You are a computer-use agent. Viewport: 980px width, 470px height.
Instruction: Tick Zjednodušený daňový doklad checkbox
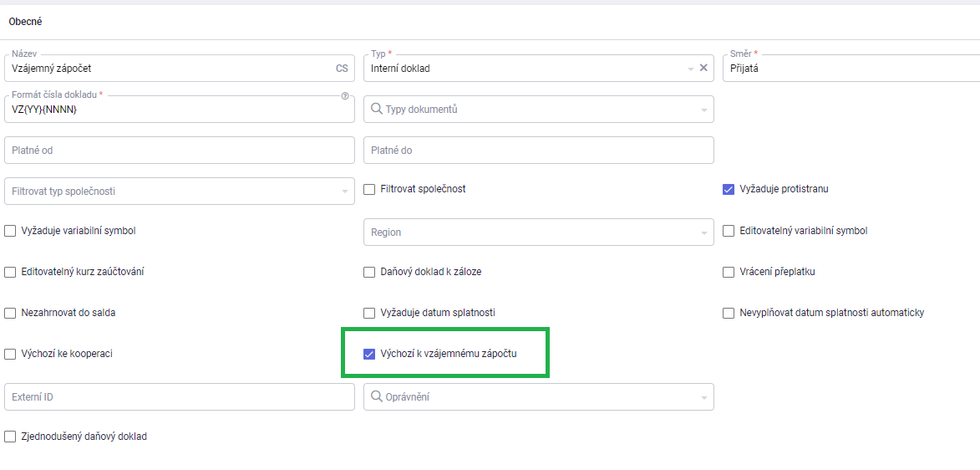(10, 437)
